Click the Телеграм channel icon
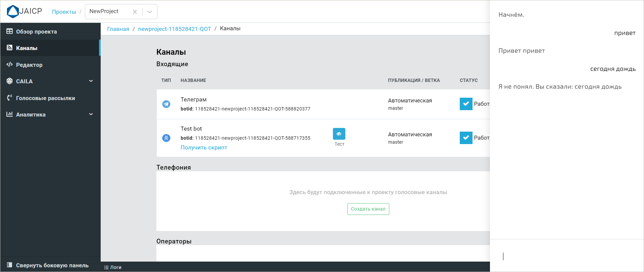644x272 pixels. point(166,104)
